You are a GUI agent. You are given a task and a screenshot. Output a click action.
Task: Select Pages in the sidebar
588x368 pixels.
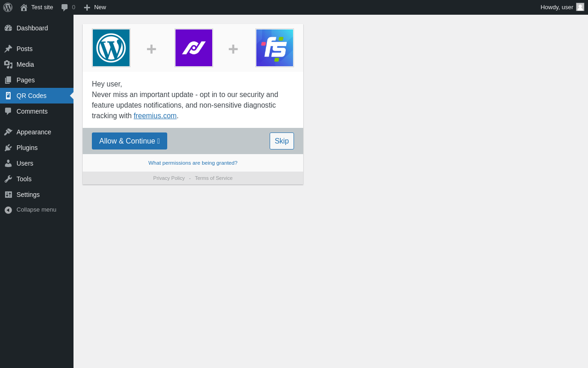pos(37,80)
